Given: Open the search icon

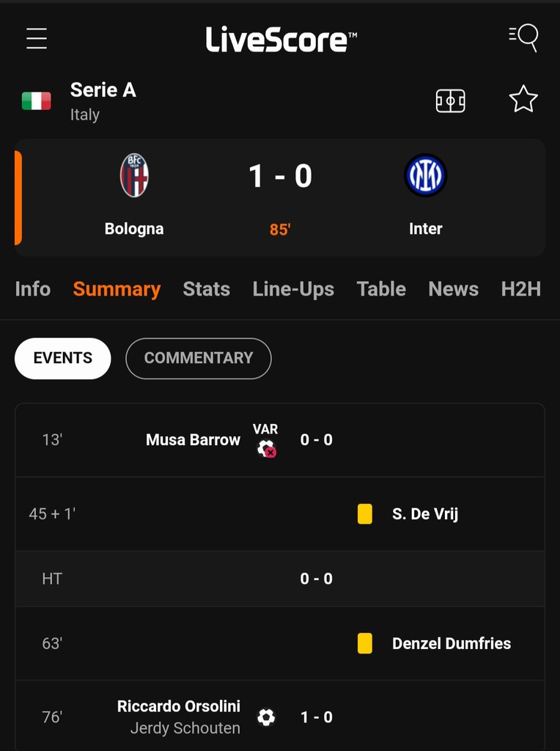Looking at the screenshot, I should (523, 37).
